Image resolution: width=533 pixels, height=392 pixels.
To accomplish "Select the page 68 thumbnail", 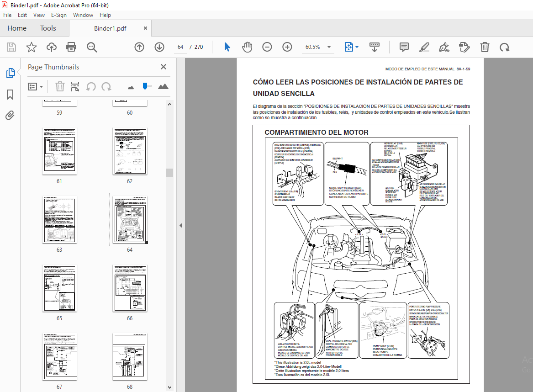I will click(x=130, y=357).
